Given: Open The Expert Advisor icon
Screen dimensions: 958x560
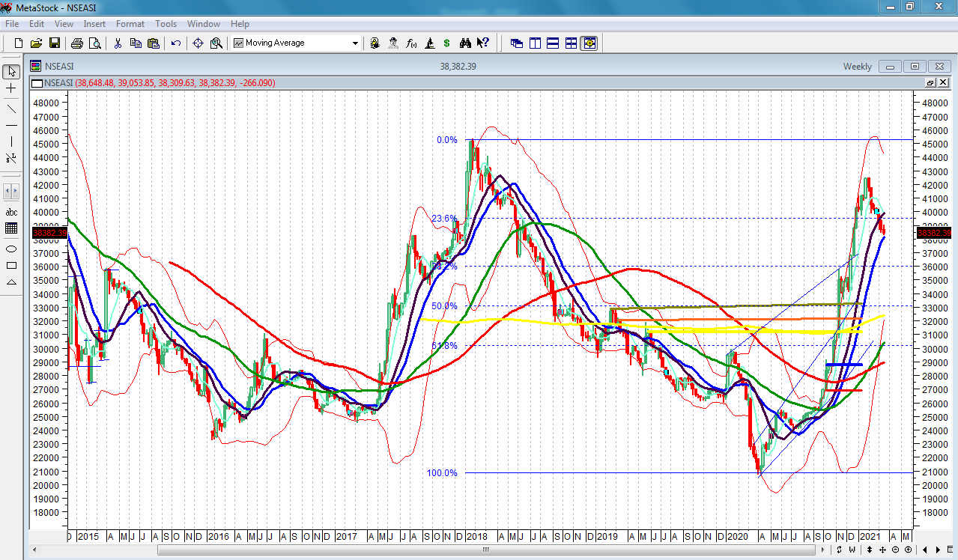Looking at the screenshot, I should [x=392, y=43].
